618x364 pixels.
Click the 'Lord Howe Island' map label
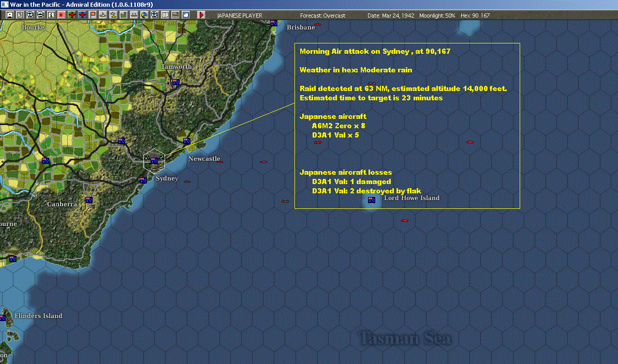coord(412,198)
